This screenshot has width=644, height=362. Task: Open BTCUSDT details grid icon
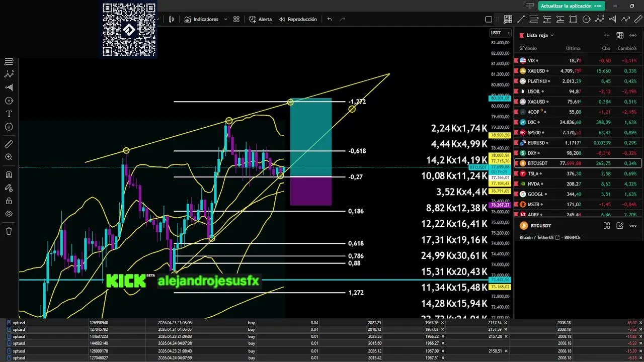click(x=607, y=226)
